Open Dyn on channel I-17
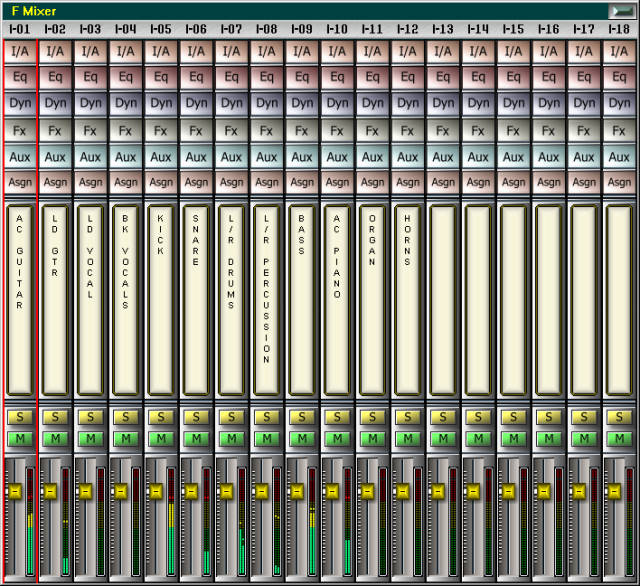The image size is (640, 586). [583, 103]
